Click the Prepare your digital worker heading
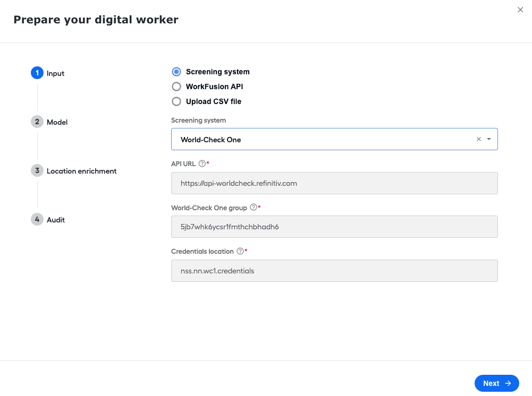The image size is (532, 396). point(96,20)
